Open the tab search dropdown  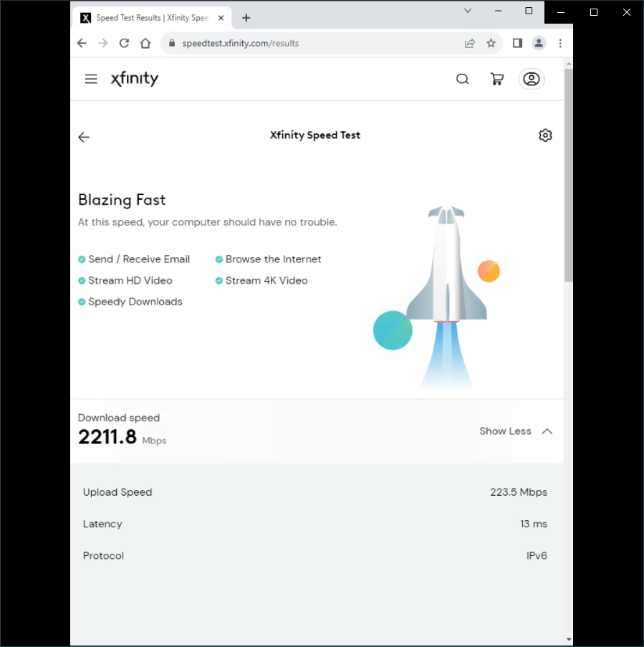[x=468, y=11]
